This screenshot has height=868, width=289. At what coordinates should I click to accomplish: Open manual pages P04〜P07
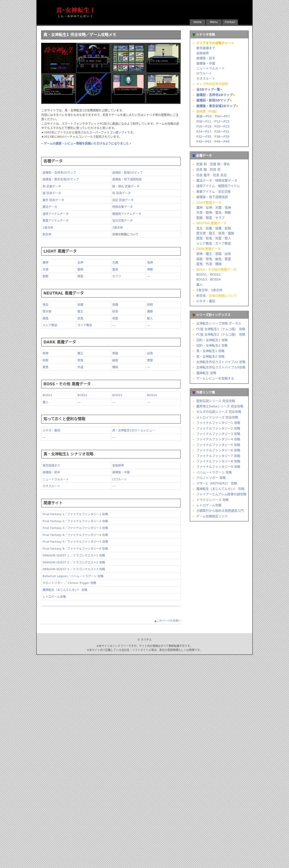(222, 116)
